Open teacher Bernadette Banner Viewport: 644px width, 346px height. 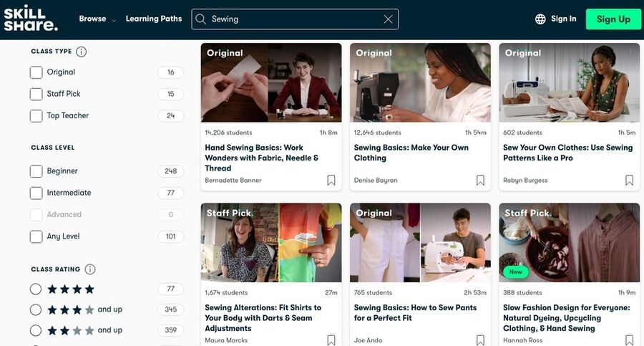233,181
